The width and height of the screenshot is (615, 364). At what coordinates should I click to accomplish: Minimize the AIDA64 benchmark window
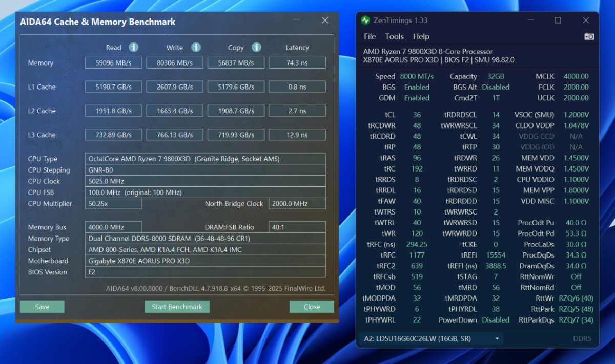point(297,20)
